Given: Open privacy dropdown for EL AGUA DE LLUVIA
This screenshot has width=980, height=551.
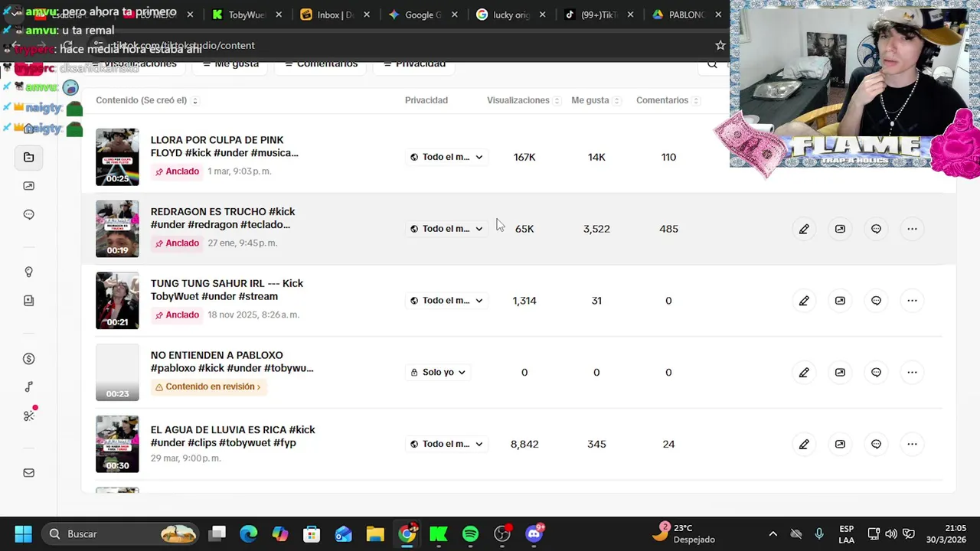Looking at the screenshot, I should (x=446, y=444).
